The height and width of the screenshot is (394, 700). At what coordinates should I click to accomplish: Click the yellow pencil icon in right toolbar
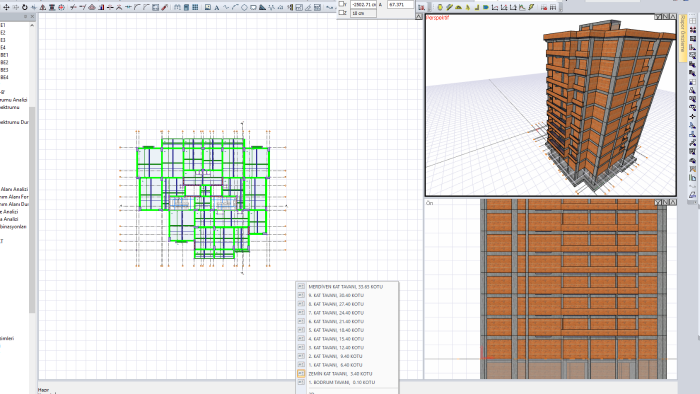coord(449,7)
